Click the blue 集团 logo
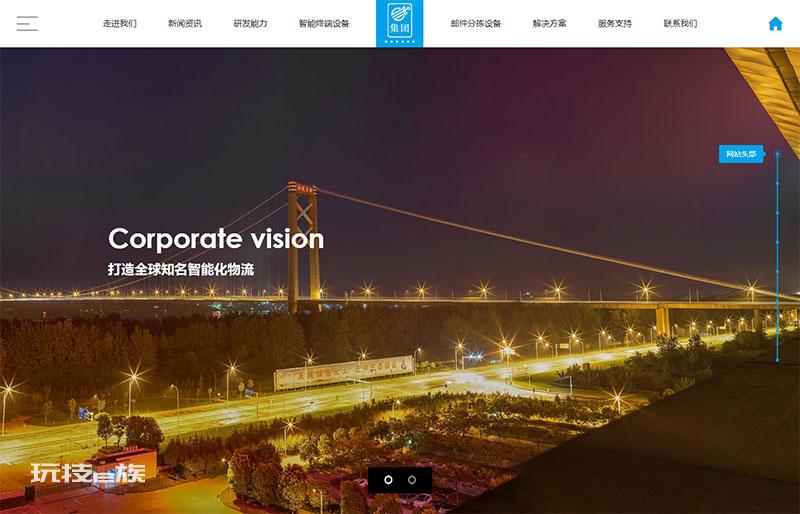The height and width of the screenshot is (514, 800). tap(399, 23)
